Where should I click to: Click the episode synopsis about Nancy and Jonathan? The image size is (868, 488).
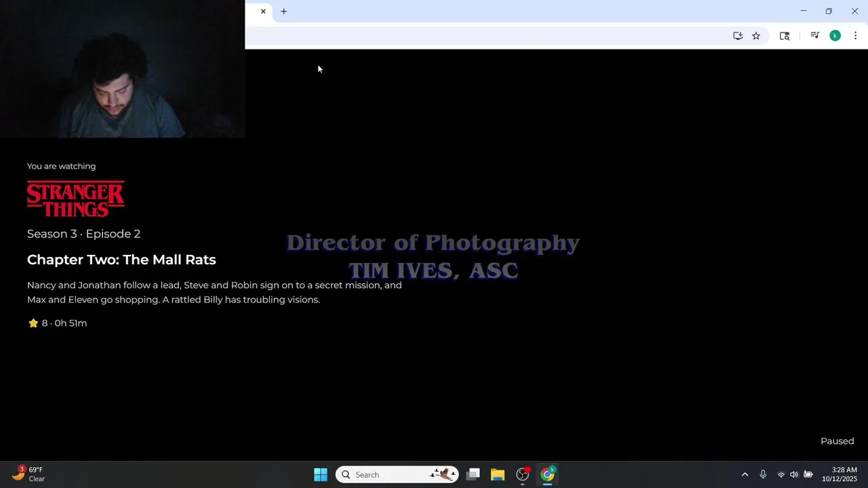[214, 292]
